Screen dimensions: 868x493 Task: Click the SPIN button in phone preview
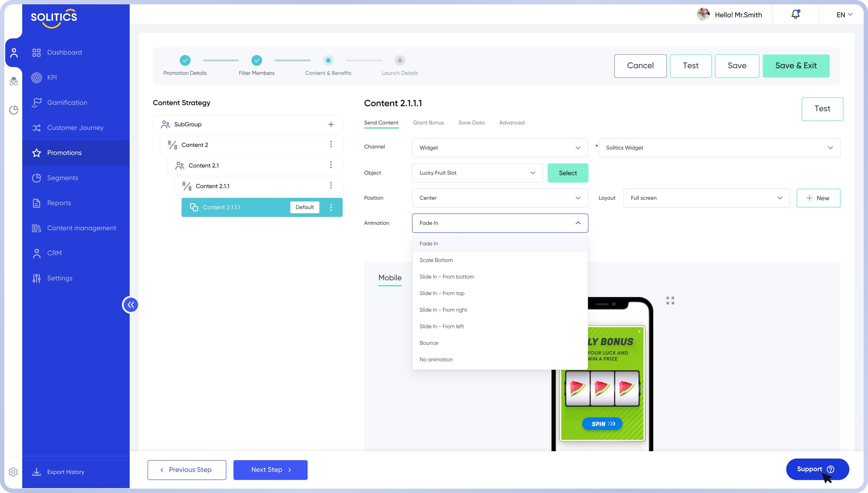point(602,424)
